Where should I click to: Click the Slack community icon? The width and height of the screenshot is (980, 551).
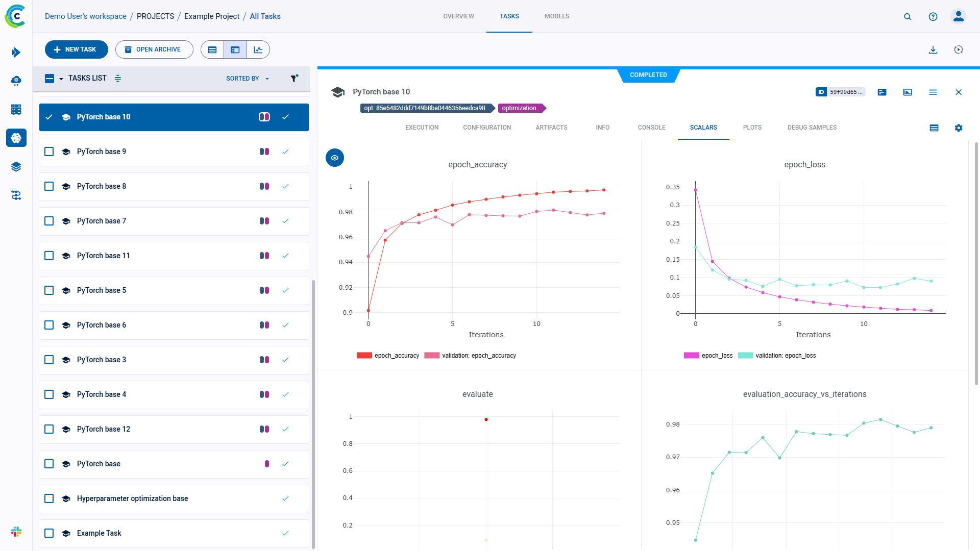(16, 532)
